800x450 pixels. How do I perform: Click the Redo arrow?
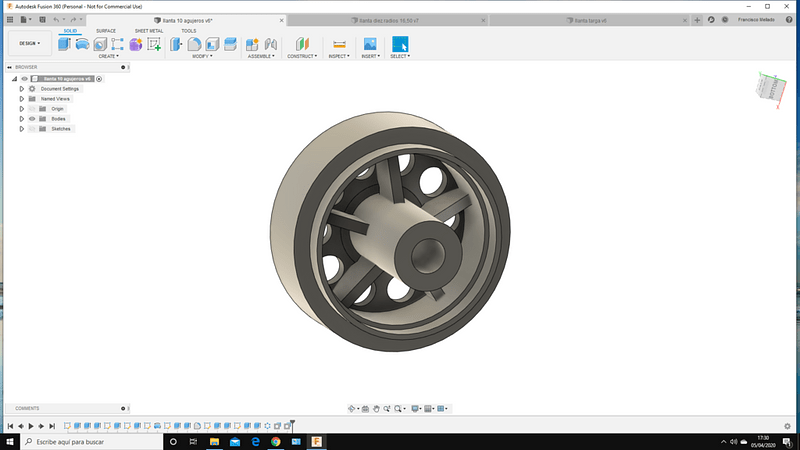coord(73,20)
